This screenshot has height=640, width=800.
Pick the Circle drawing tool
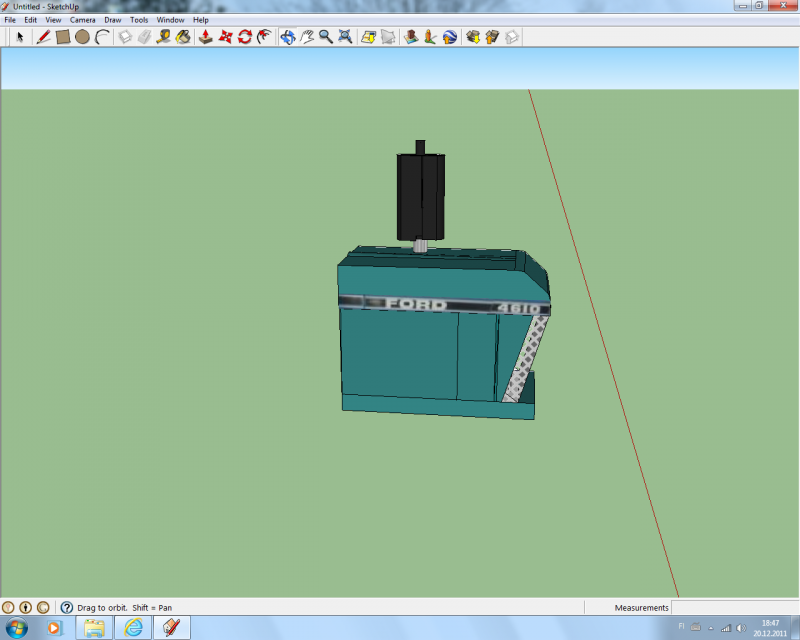point(82,37)
